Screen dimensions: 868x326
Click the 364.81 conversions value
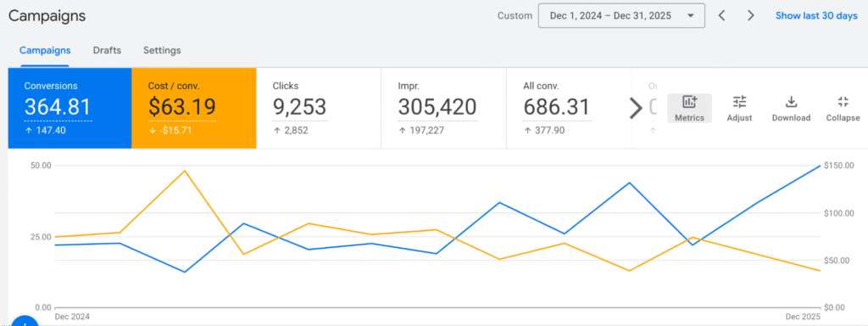pyautogui.click(x=58, y=107)
